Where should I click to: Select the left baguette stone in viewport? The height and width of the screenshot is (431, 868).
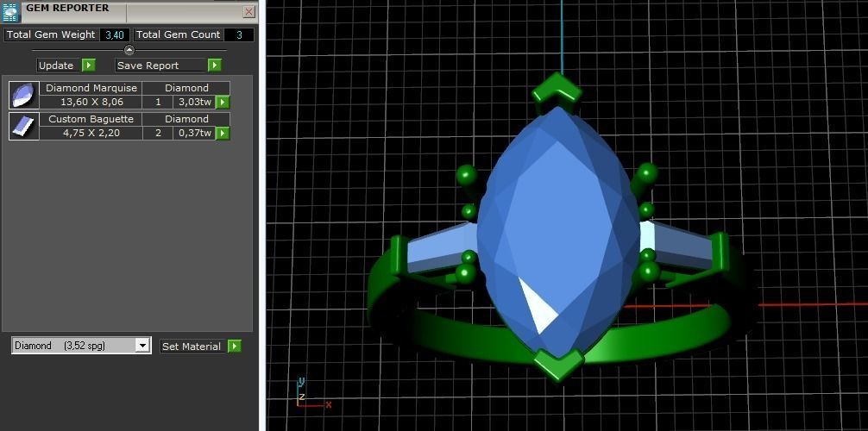coord(443,248)
